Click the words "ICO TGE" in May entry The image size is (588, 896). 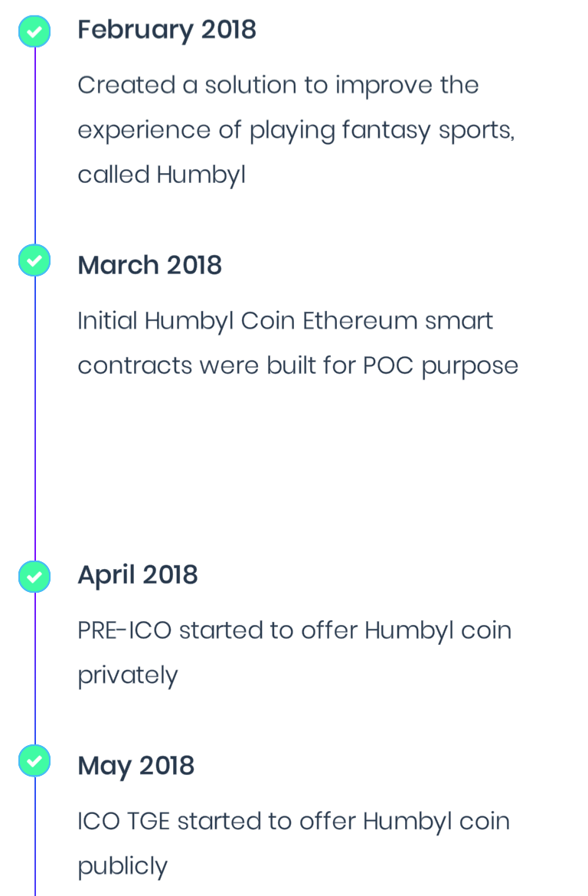pyautogui.click(x=124, y=821)
